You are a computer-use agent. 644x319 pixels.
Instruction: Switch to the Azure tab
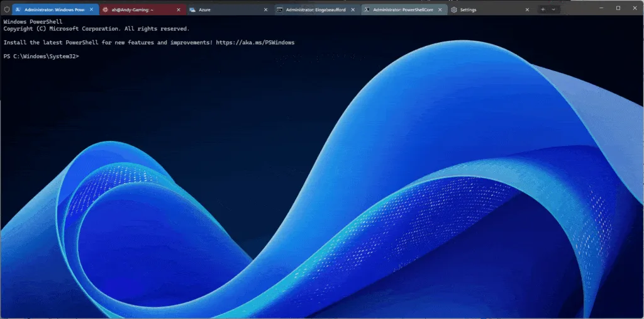[x=230, y=9]
